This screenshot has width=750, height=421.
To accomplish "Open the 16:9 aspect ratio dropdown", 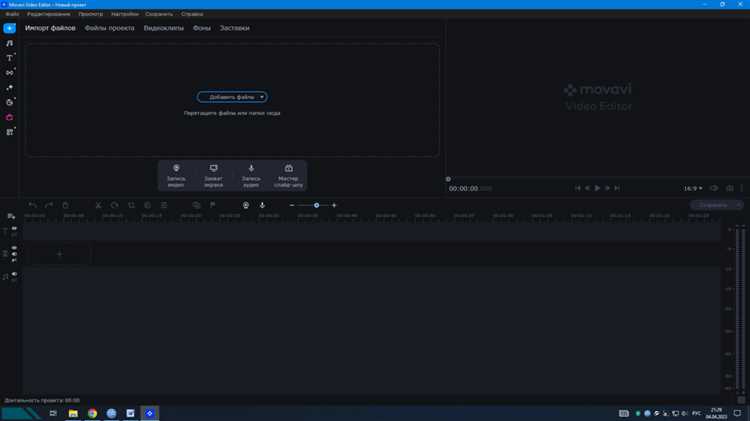I will coord(692,188).
